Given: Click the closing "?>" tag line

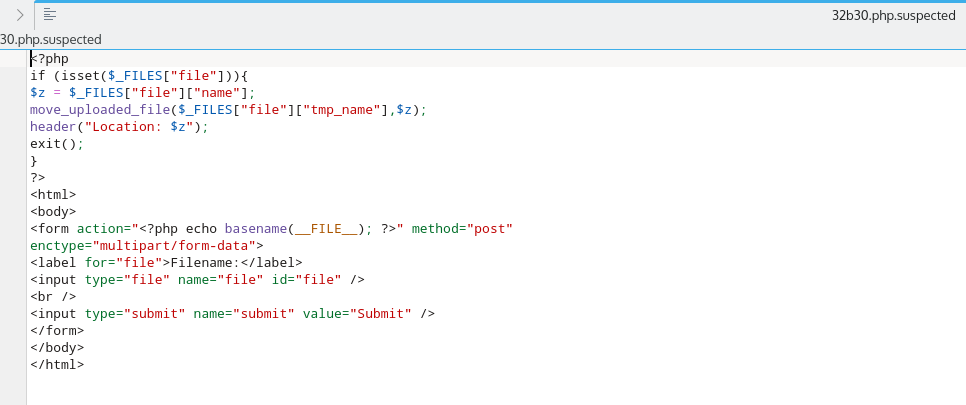Looking at the screenshot, I should coord(38,178).
